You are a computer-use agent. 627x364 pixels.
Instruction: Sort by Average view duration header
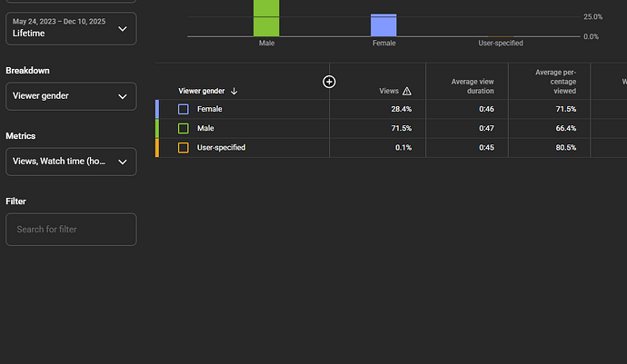[473, 86]
